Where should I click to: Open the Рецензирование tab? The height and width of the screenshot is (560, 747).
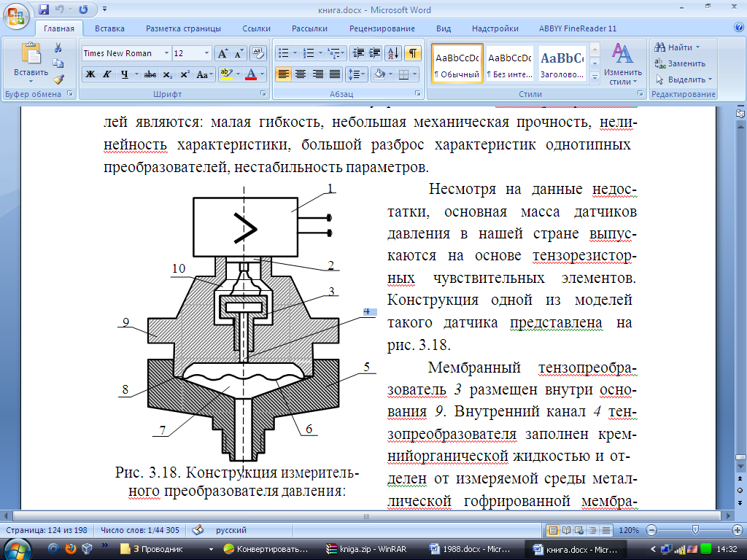(382, 28)
